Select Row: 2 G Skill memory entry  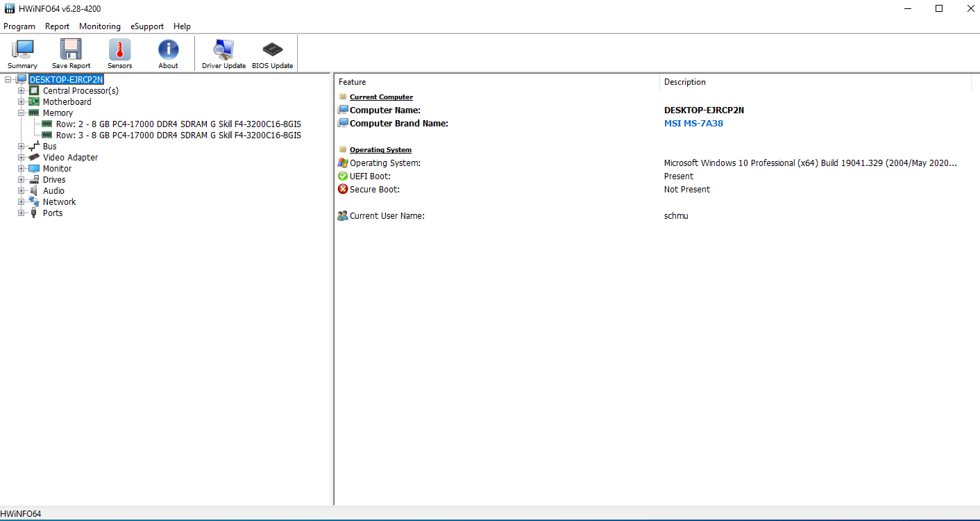[178, 124]
